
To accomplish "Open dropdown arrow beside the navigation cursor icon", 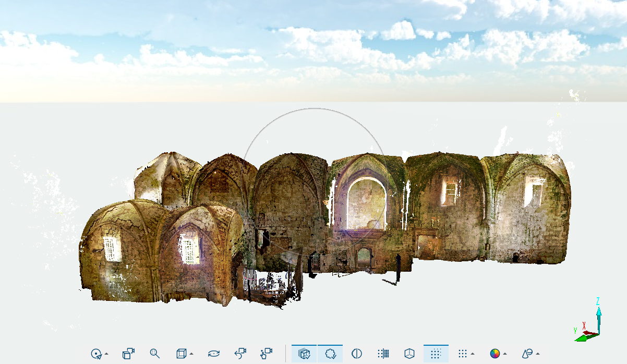I will (106, 354).
